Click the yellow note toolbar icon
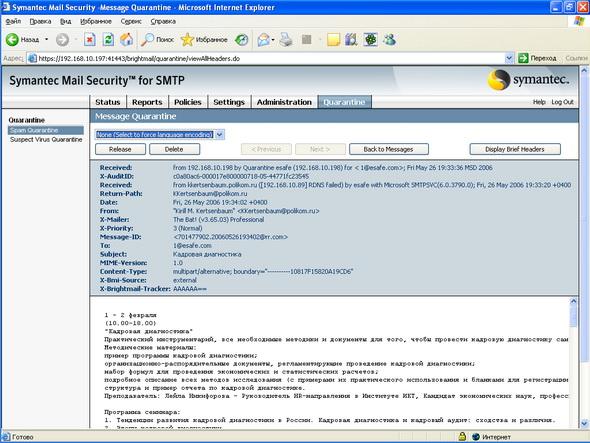This screenshot has width=590, height=443. pyautogui.click(x=333, y=40)
